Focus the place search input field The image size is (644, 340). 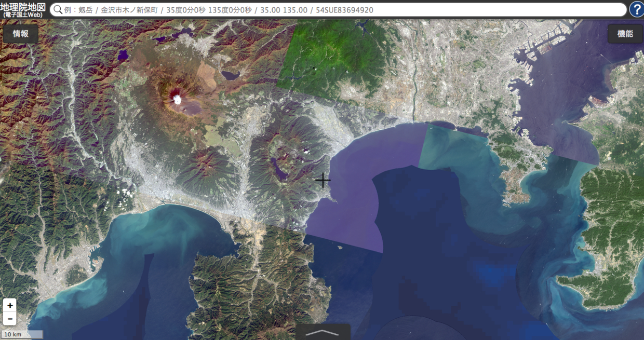(338, 10)
